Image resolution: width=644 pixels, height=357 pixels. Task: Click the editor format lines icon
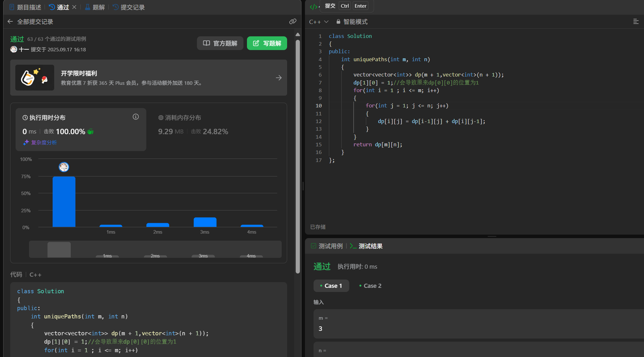[636, 21]
